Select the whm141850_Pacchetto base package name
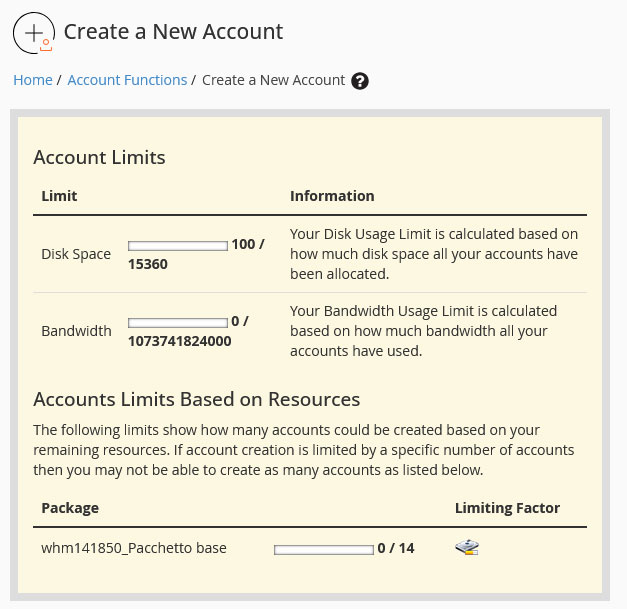The width and height of the screenshot is (627, 609). pyautogui.click(x=134, y=548)
